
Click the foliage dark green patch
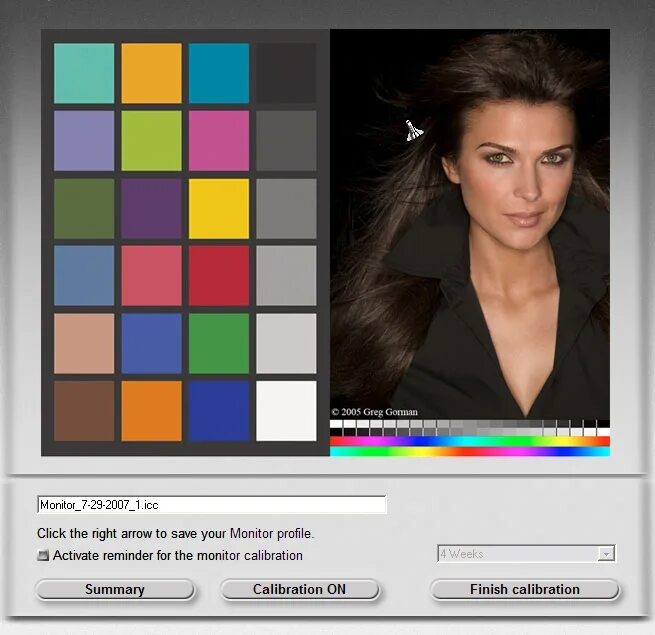pos(84,208)
